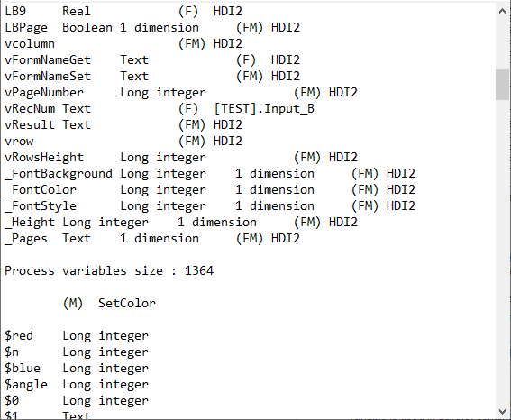Select the vFormNameGet text line
Viewport: 511px width, 420px height.
click(x=152, y=60)
